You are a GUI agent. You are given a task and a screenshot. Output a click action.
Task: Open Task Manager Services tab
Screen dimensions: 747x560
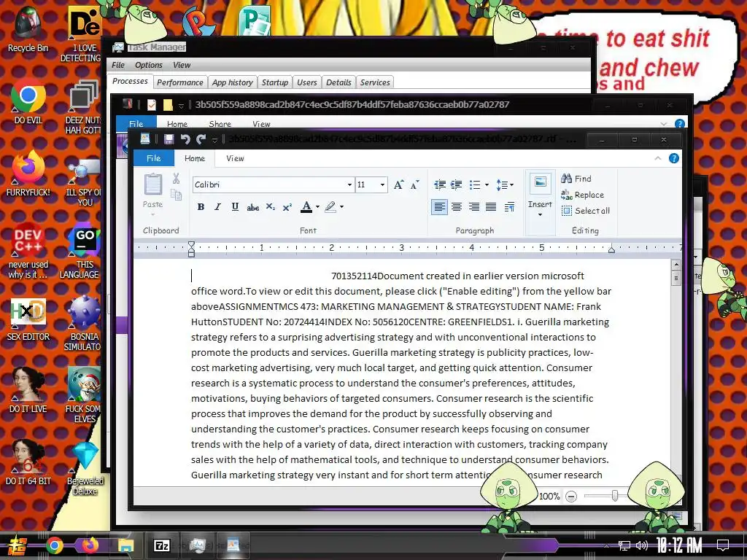[x=375, y=82]
